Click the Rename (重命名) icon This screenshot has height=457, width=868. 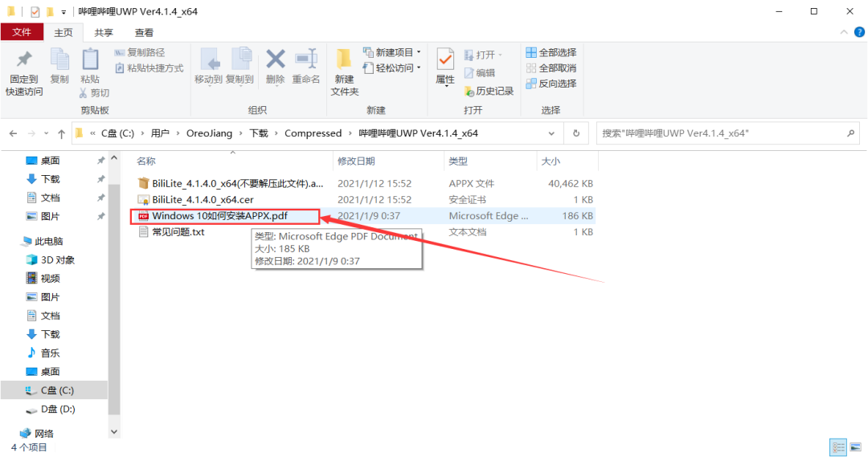(x=305, y=59)
